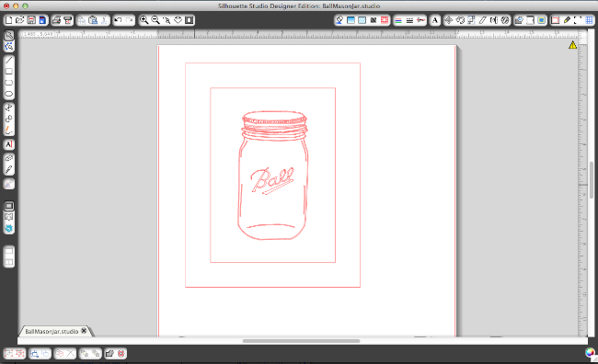Open the Fill Pattern panel
This screenshot has width=598, height=364.
(x=362, y=20)
